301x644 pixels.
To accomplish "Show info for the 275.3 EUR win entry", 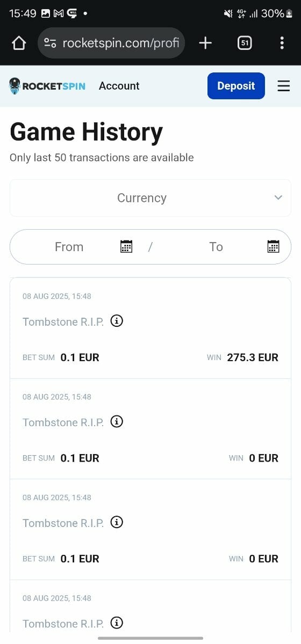I will 117,321.
